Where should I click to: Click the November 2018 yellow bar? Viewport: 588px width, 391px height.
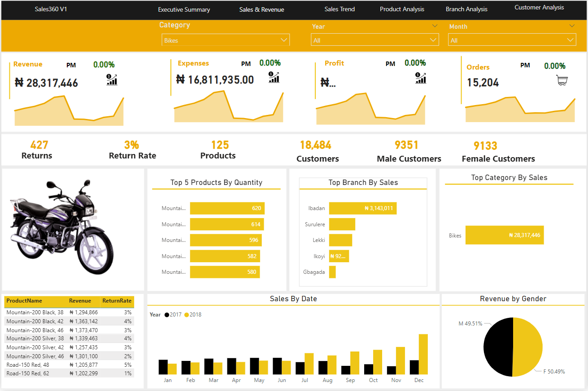click(x=401, y=361)
